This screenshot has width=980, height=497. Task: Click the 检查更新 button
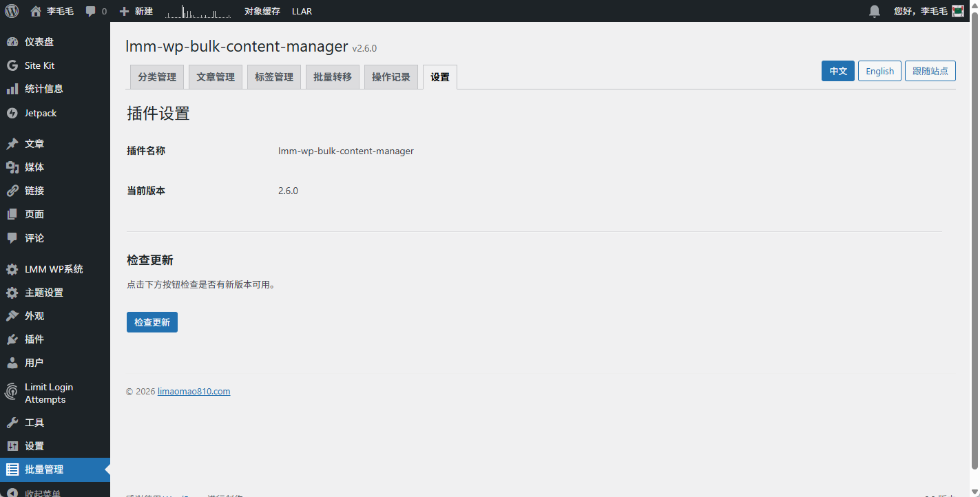coord(152,322)
